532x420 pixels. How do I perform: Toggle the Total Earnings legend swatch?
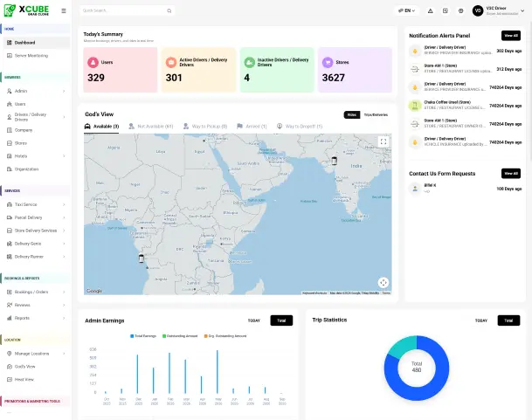point(132,336)
